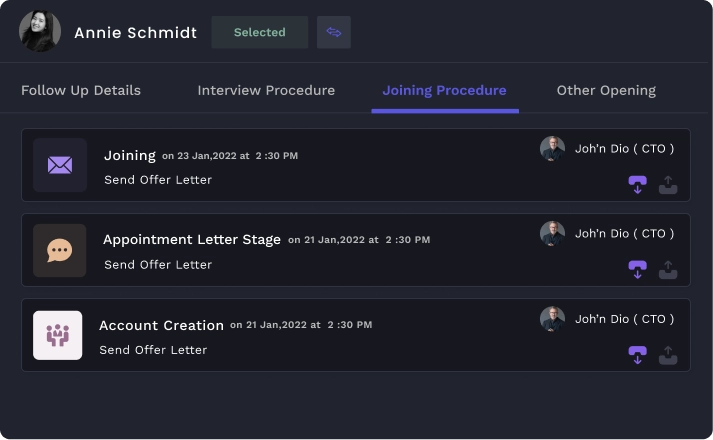Click the envelope icon in Joining row
This screenshot has width=713, height=440.
tap(59, 165)
